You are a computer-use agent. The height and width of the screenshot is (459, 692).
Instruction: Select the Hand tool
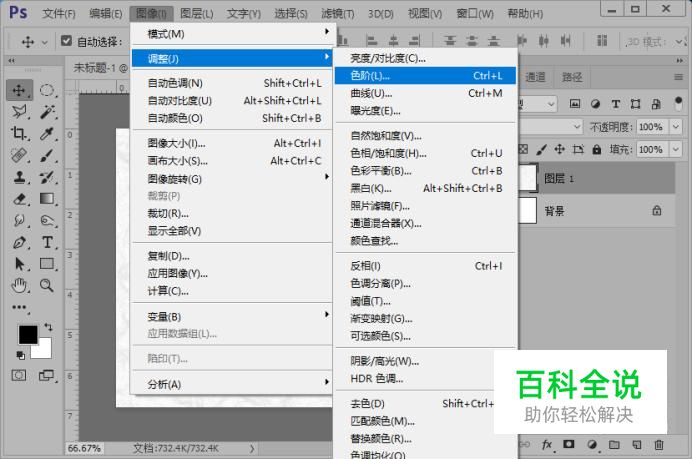(19, 286)
